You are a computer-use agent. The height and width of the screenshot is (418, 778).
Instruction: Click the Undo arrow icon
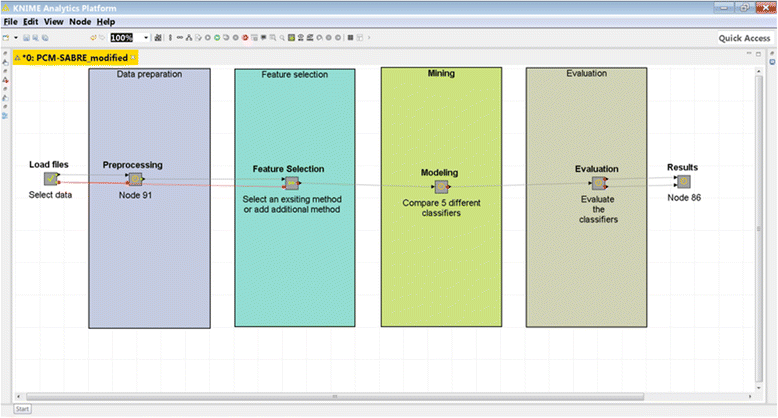[x=93, y=38]
